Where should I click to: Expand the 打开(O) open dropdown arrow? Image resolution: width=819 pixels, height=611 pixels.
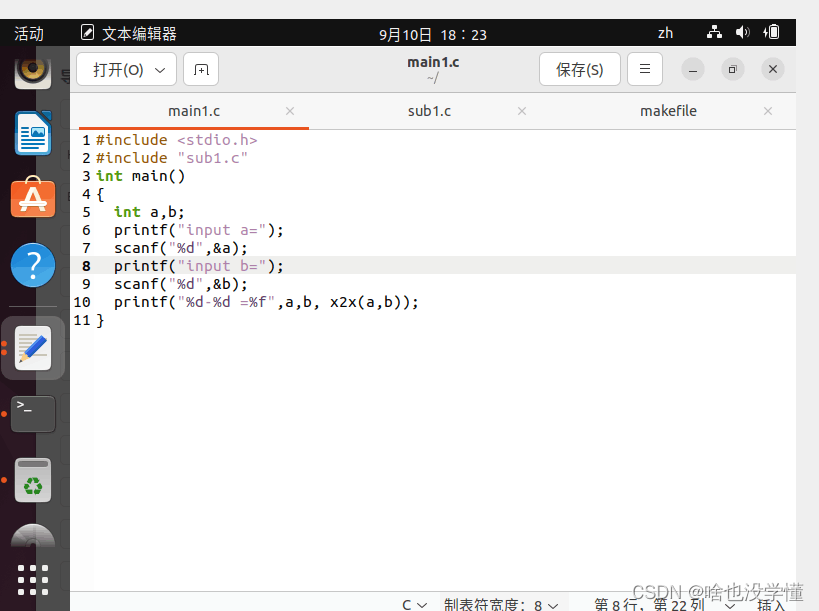[158, 69]
